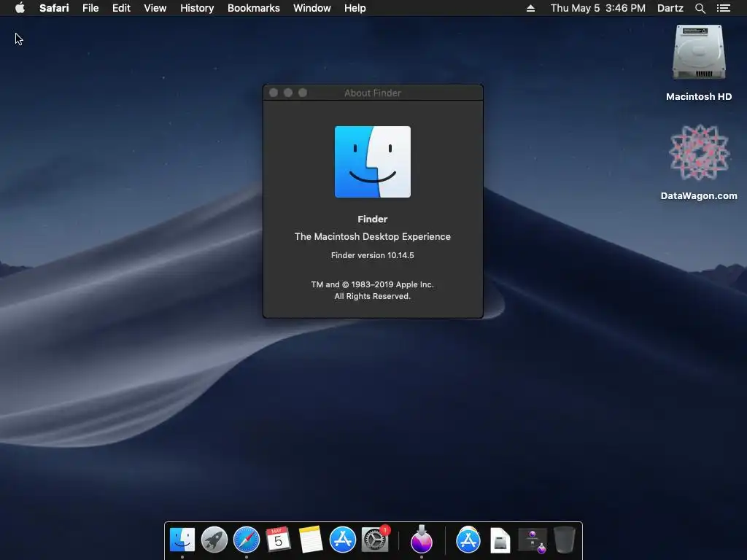Image resolution: width=747 pixels, height=560 pixels.
Task: Click 'Finder version 10.14.5' text
Action: click(373, 255)
